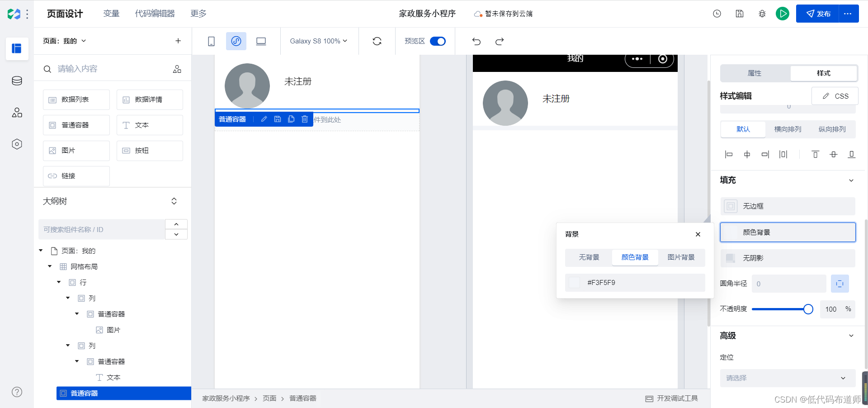
Task: Open the 页面: 我的 page dropdown
Action: click(x=65, y=41)
